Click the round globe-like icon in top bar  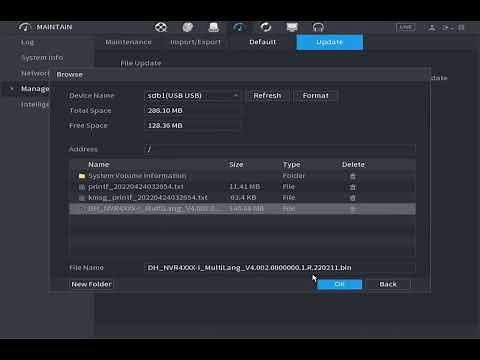pos(188,27)
